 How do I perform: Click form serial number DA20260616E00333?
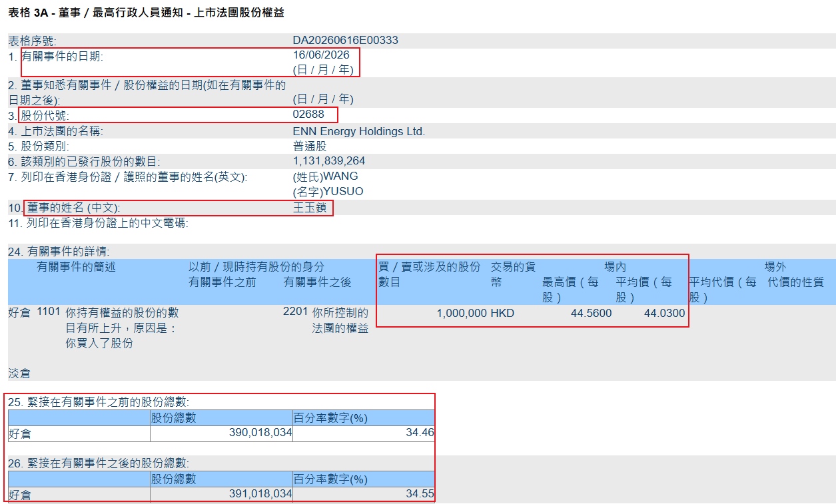[x=345, y=40]
